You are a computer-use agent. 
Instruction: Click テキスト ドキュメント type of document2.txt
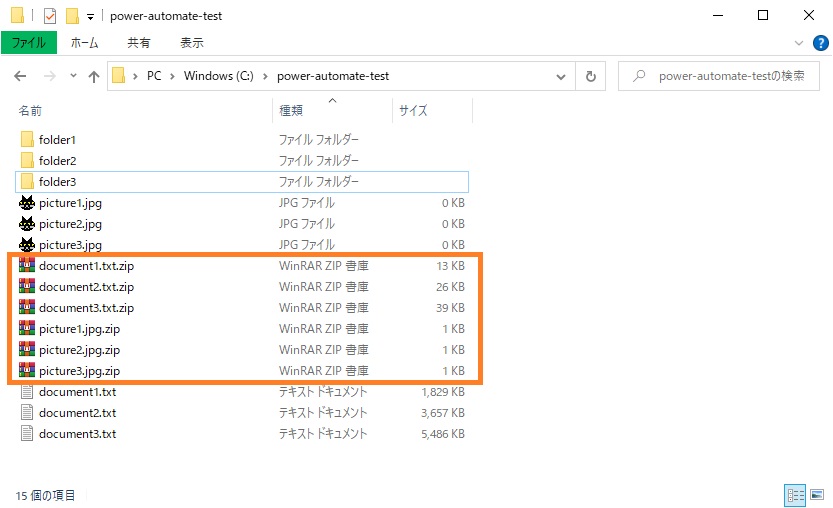click(x=323, y=413)
